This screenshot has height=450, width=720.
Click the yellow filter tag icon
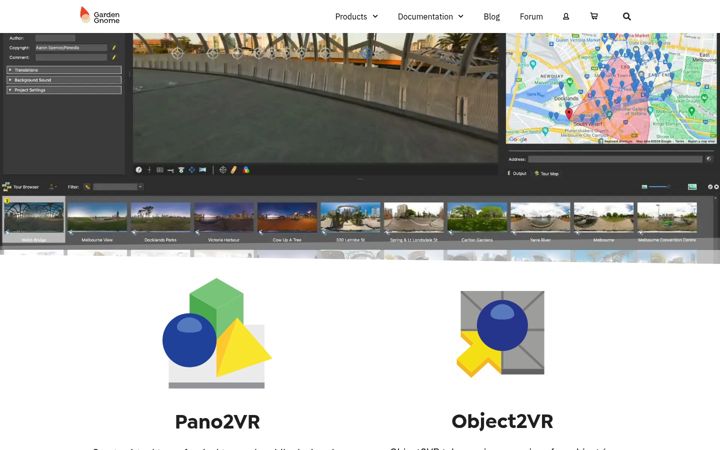pos(87,187)
